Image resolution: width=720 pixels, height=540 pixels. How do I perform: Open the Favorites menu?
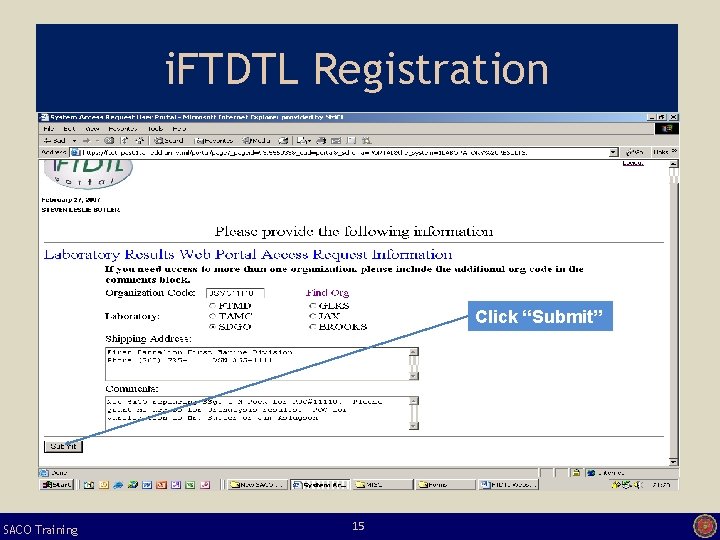tap(123, 129)
